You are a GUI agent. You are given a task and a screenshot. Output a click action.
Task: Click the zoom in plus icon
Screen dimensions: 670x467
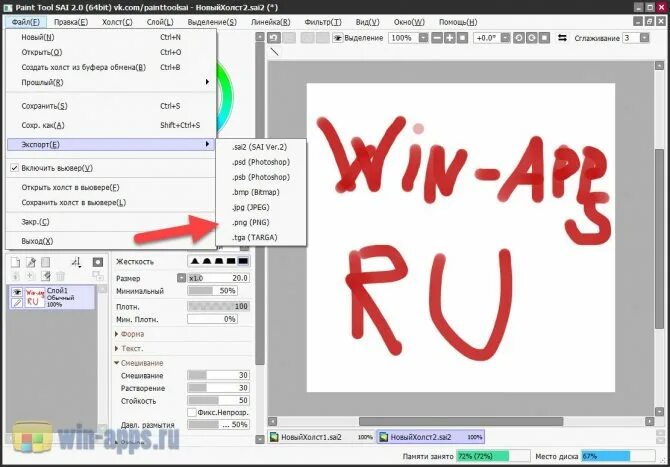pyautogui.click(x=450, y=38)
